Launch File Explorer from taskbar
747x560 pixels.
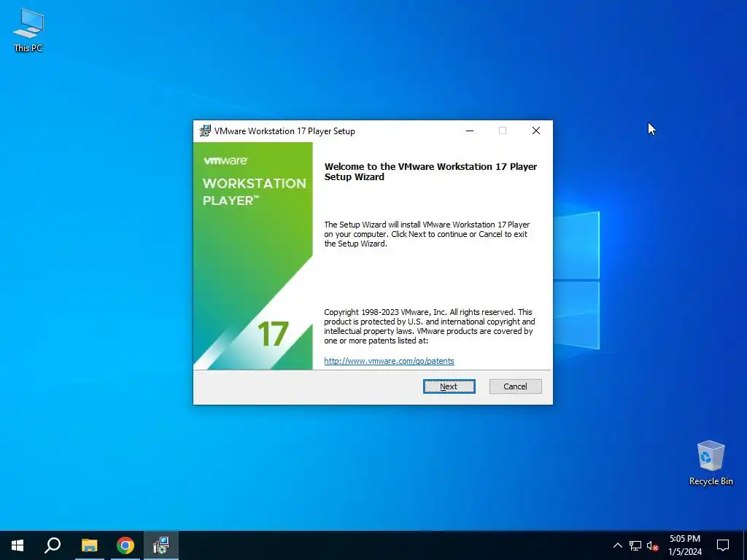point(89,545)
